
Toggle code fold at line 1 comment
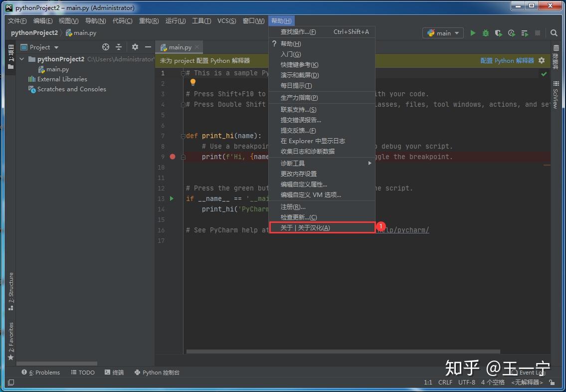click(183, 73)
